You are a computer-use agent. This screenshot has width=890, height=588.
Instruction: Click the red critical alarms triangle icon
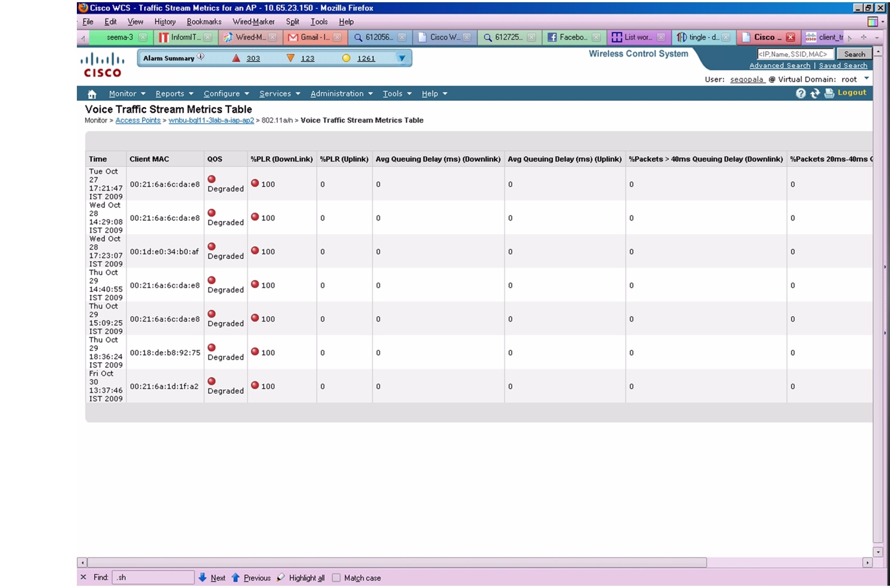pos(235,58)
